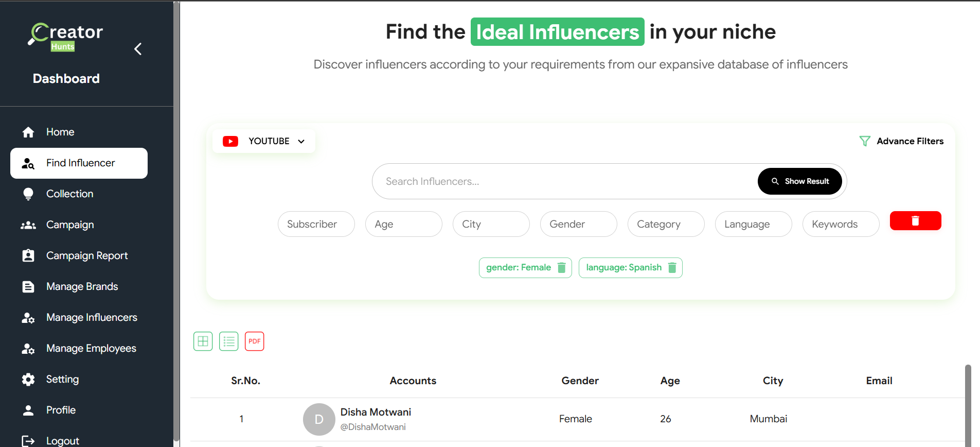
Task: Remove the gender: Female filter chip
Action: pyautogui.click(x=562, y=267)
